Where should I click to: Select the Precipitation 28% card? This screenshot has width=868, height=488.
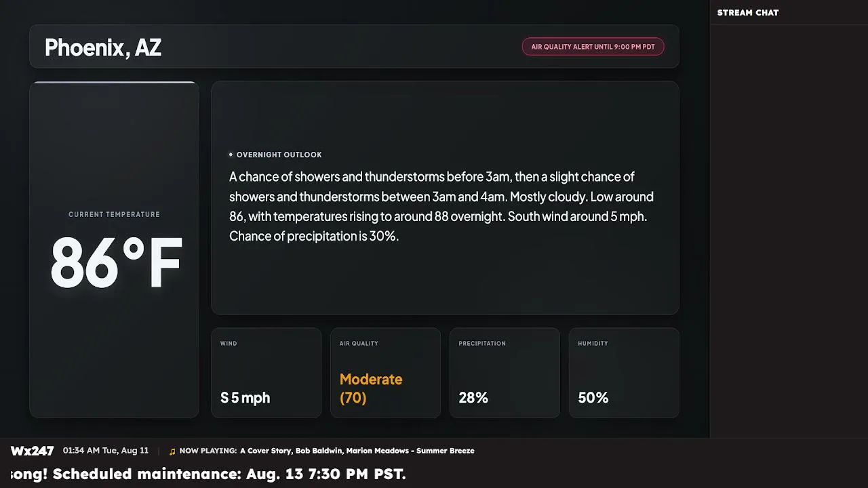505,373
